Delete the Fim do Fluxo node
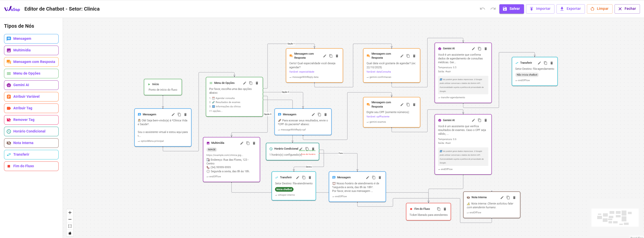The height and width of the screenshot is (238, 644). click(x=445, y=209)
